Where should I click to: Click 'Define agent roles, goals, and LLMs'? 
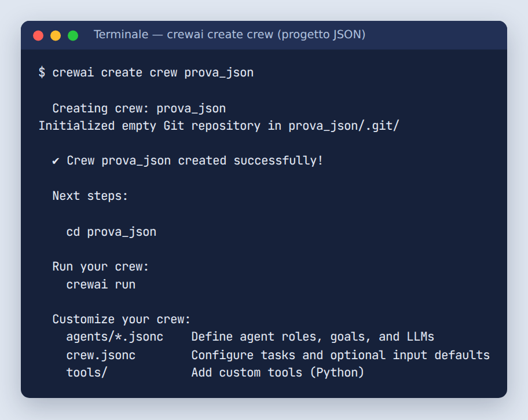tap(313, 337)
